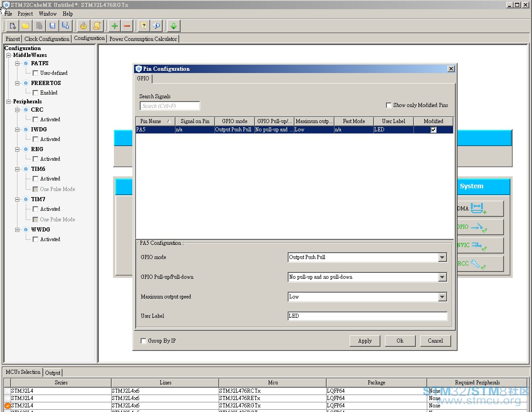Activate the CRC peripheral checkbox

coord(35,119)
